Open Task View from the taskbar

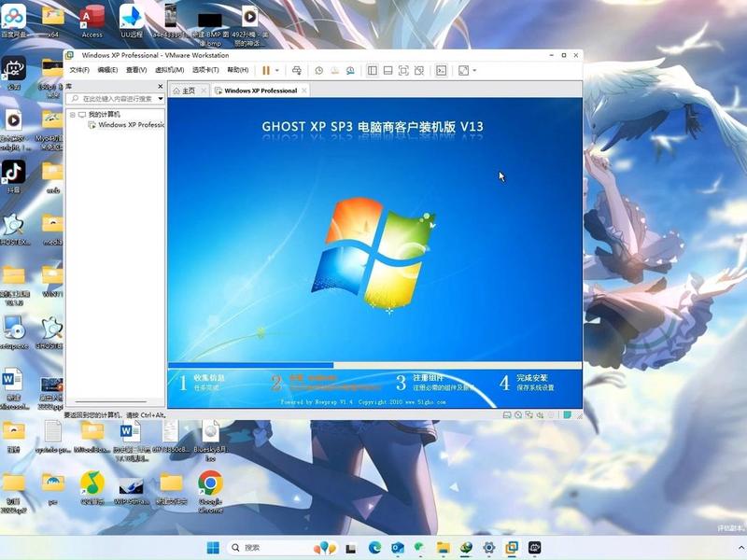click(351, 548)
